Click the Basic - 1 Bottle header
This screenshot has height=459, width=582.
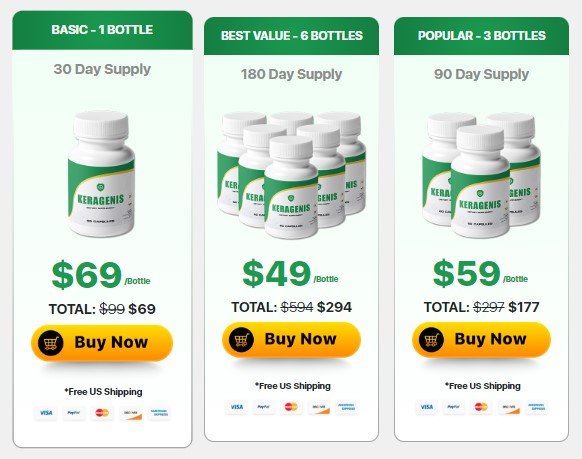(102, 30)
